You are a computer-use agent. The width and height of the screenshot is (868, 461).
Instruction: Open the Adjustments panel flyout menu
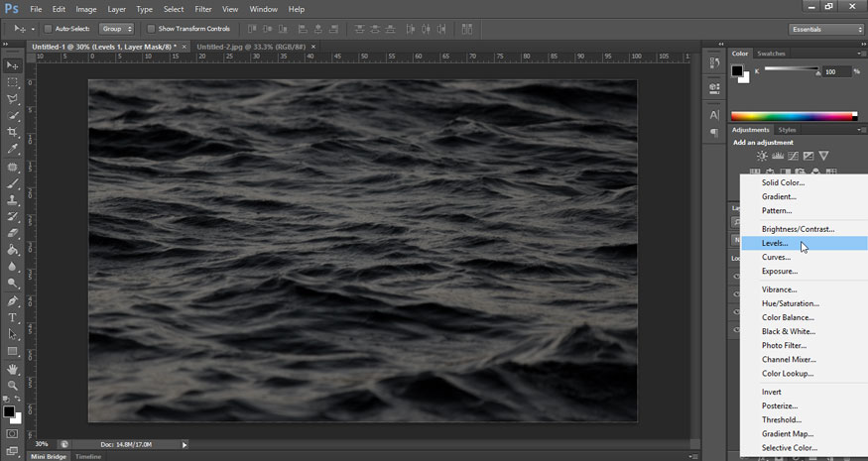pos(860,130)
